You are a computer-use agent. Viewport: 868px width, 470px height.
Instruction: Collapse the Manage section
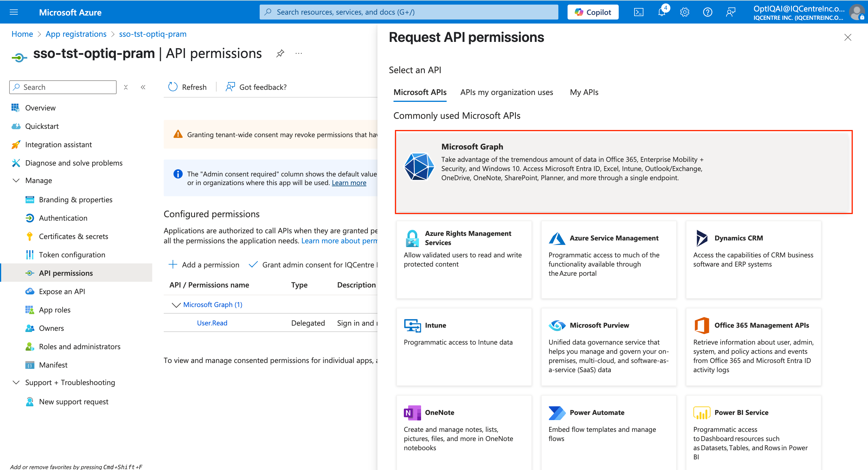[x=16, y=180]
